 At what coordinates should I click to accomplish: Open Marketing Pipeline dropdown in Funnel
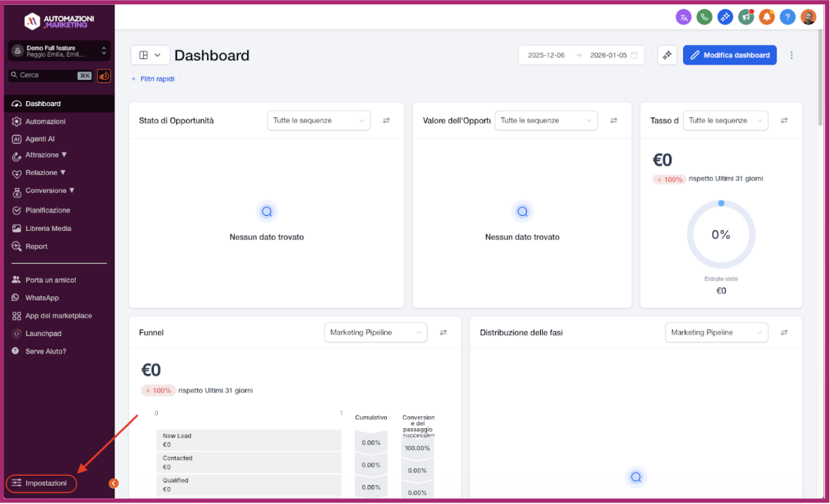(x=375, y=333)
